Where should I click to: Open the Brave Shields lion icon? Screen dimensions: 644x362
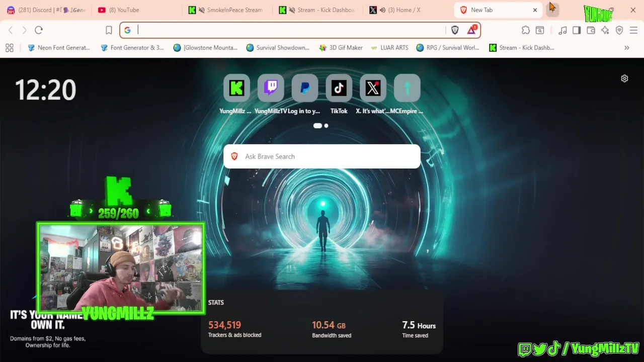point(455,30)
